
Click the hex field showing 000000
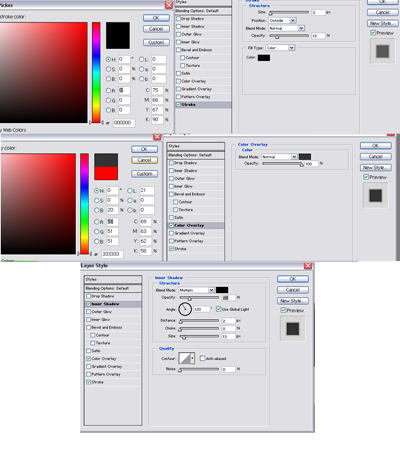pyautogui.click(x=124, y=123)
